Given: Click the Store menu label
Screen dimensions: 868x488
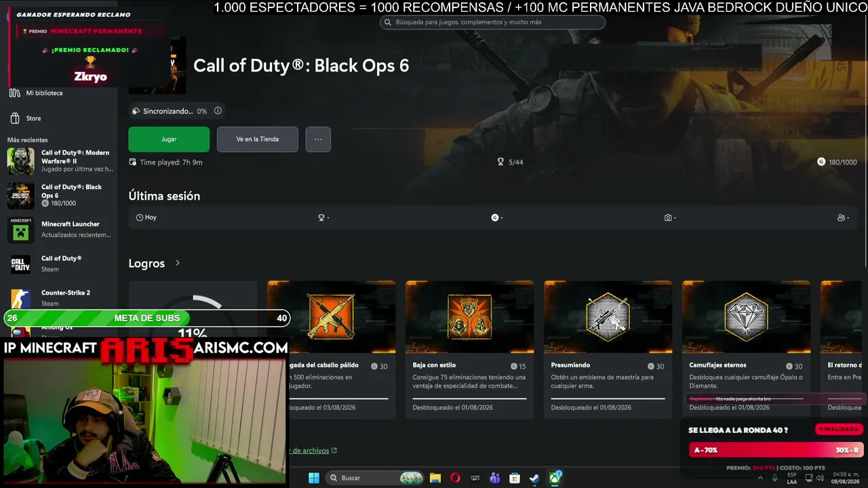Looking at the screenshot, I should pos(33,118).
